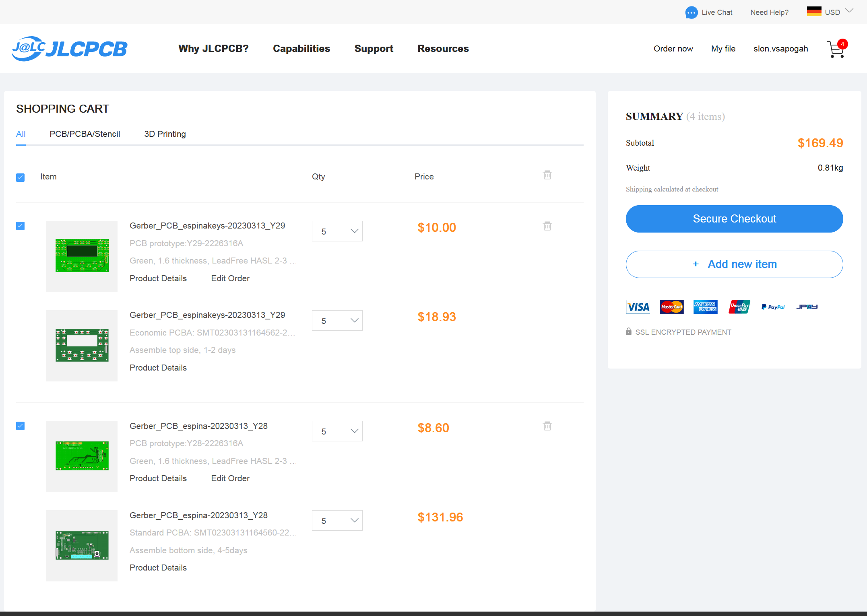Viewport: 867px width, 616px height.
Task: Click the PayPal payment icon
Action: (773, 307)
